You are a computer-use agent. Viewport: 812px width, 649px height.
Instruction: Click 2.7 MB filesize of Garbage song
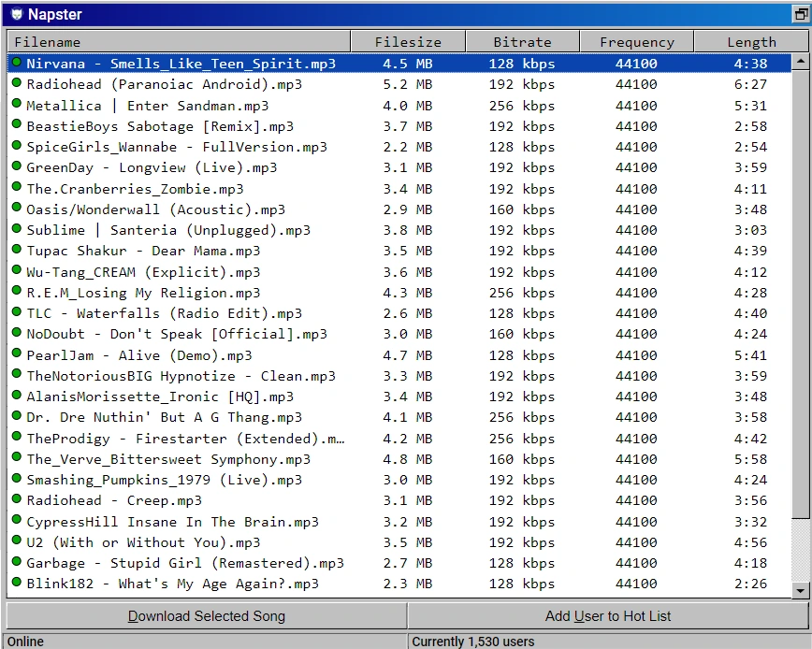pos(408,563)
